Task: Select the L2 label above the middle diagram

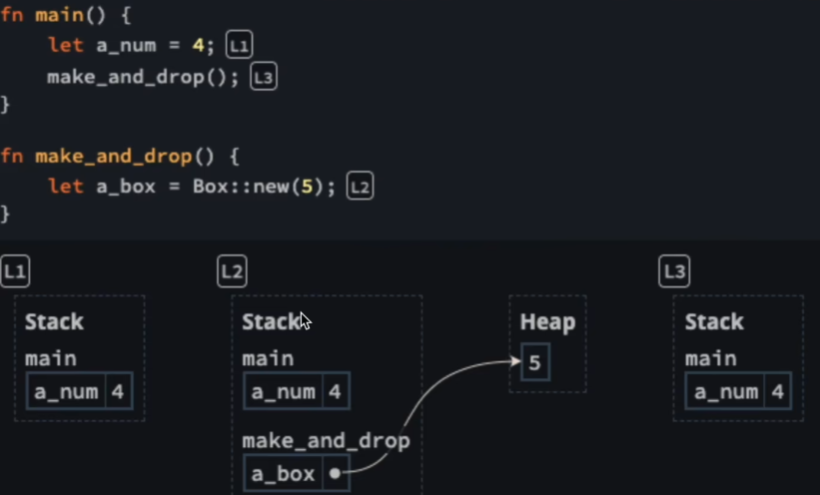Action: [232, 271]
